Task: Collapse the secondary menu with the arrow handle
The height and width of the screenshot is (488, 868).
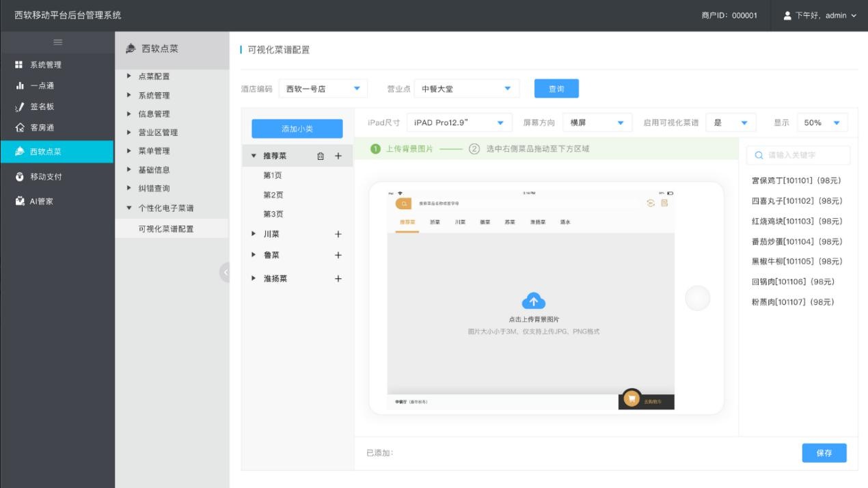Action: point(225,272)
